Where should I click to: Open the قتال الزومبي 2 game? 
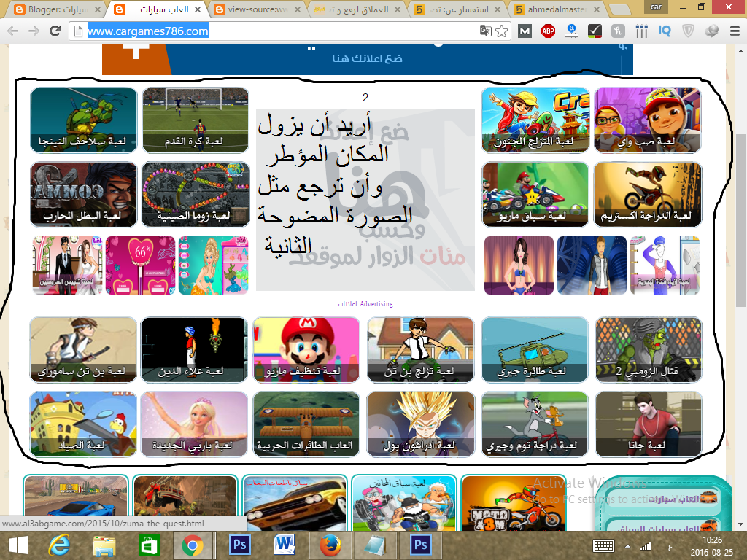pyautogui.click(x=649, y=350)
